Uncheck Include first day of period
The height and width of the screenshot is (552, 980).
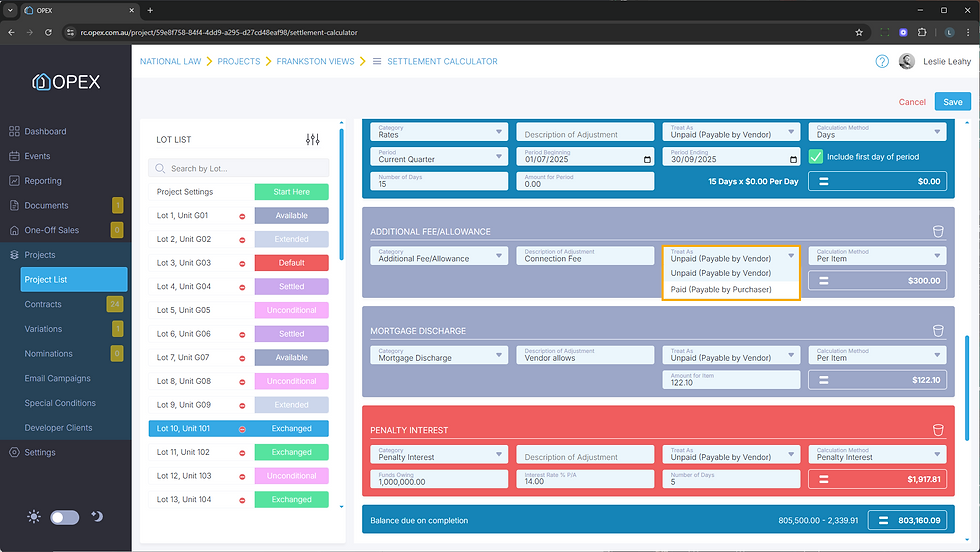point(816,157)
